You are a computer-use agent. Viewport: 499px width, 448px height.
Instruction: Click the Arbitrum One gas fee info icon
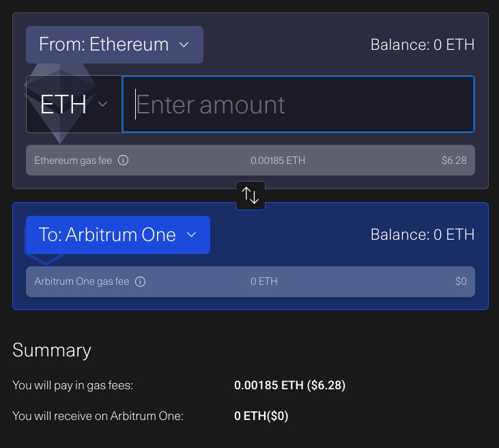[140, 281]
